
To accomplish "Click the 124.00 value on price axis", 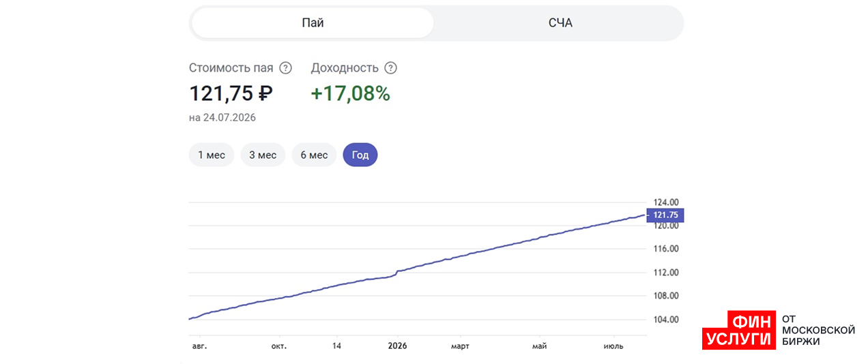I will pyautogui.click(x=665, y=202).
